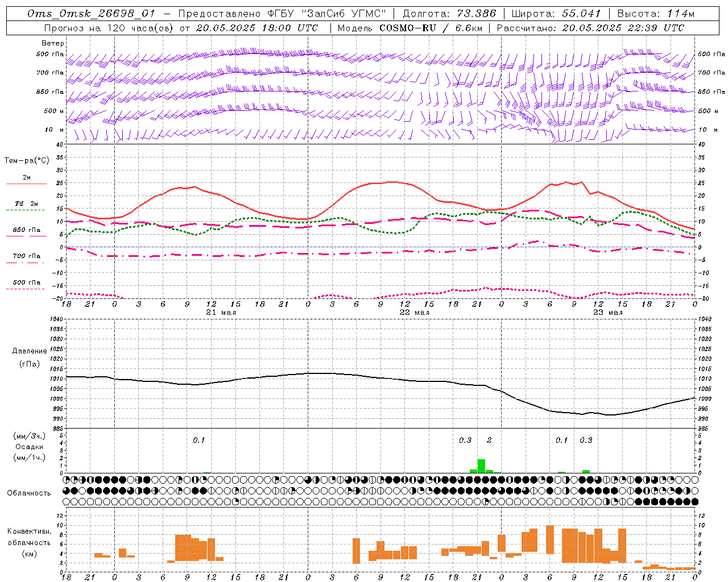Click the "850 гПа" temperature legend entry
This screenshot has width=728, height=582.
[x=26, y=230]
